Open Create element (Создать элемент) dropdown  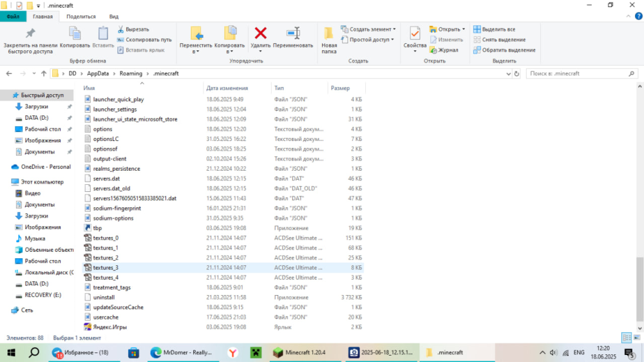tap(368, 30)
